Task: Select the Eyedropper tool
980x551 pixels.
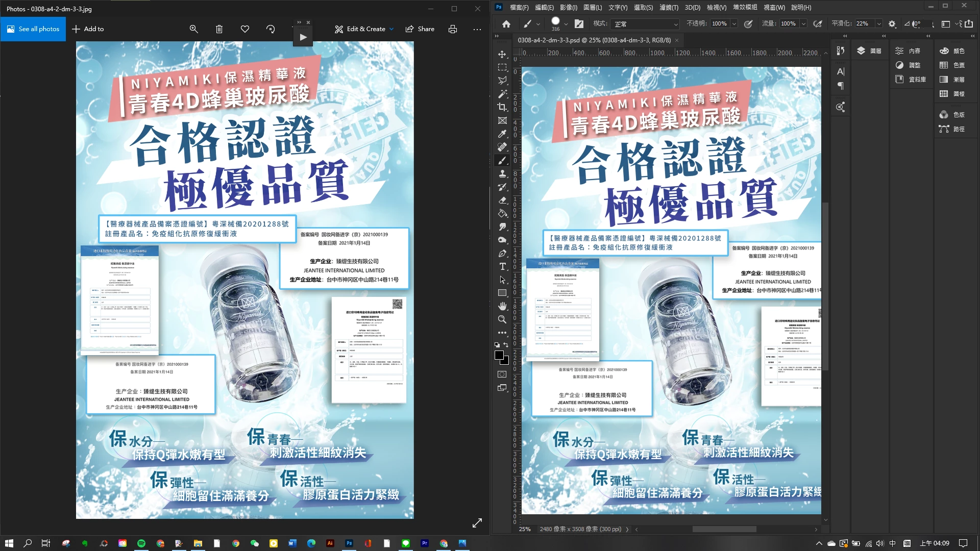Action: point(502,134)
